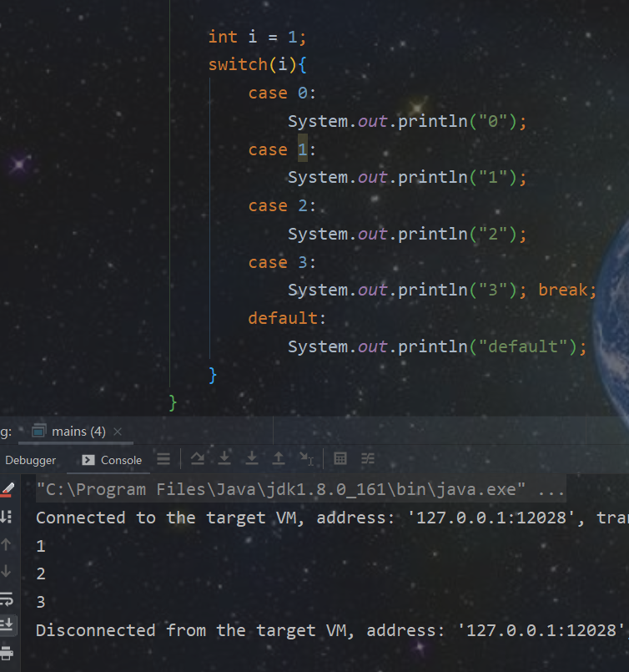Close the mains (4) debug tab
629x672 pixels.
tap(118, 432)
